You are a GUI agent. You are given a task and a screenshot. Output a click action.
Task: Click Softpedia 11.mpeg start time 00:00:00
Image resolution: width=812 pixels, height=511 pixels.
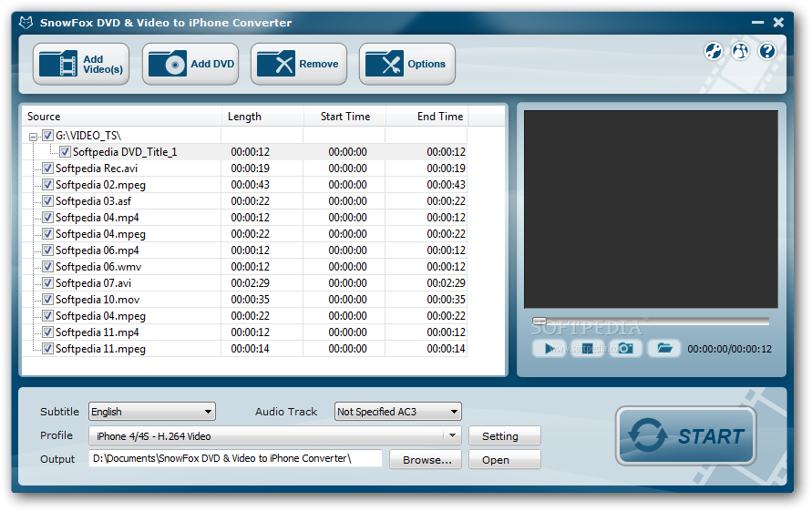click(347, 349)
